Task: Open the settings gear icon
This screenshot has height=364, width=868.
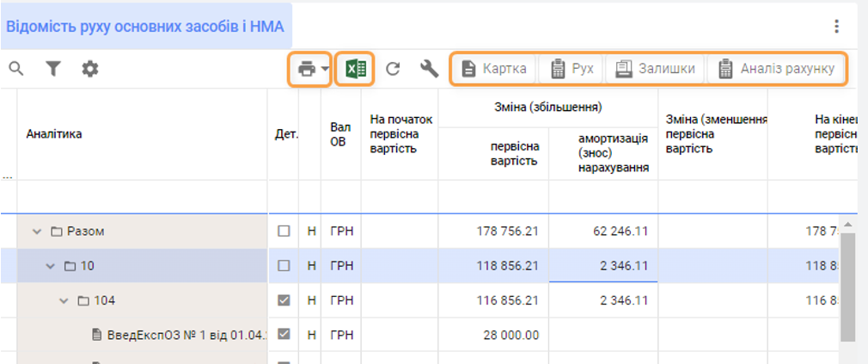Action: coord(90,69)
